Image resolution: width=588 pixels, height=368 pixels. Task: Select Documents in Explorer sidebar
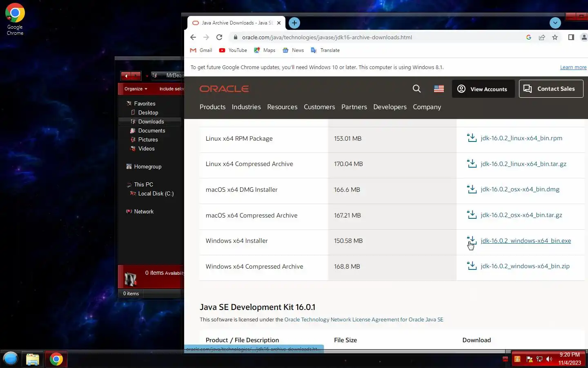pyautogui.click(x=147, y=131)
